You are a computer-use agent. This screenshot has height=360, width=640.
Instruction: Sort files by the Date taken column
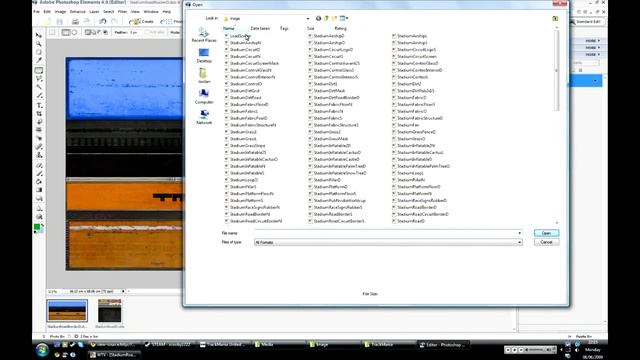[x=260, y=29]
